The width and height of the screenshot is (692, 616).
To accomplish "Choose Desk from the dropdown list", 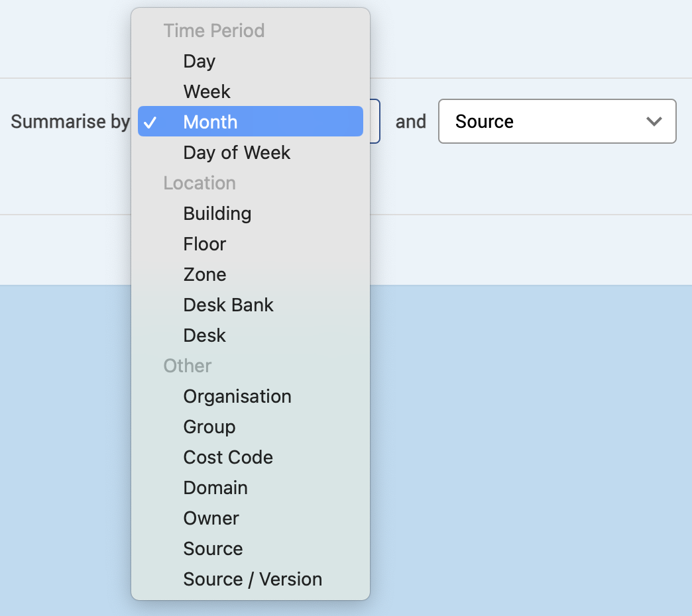I will point(205,335).
